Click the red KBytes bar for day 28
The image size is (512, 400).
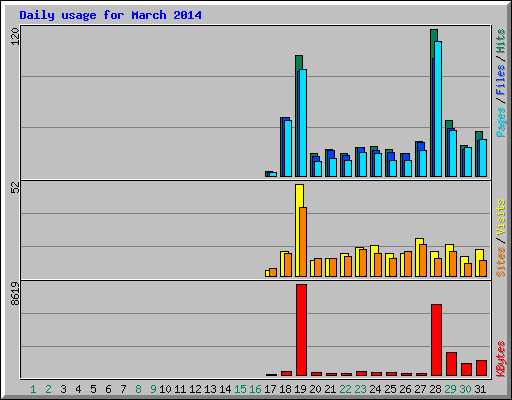pyautogui.click(x=436, y=340)
